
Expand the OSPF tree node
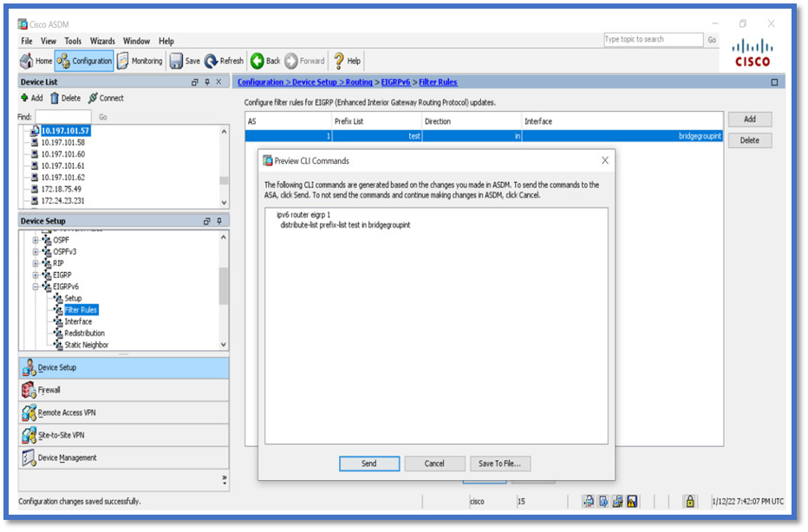36,240
